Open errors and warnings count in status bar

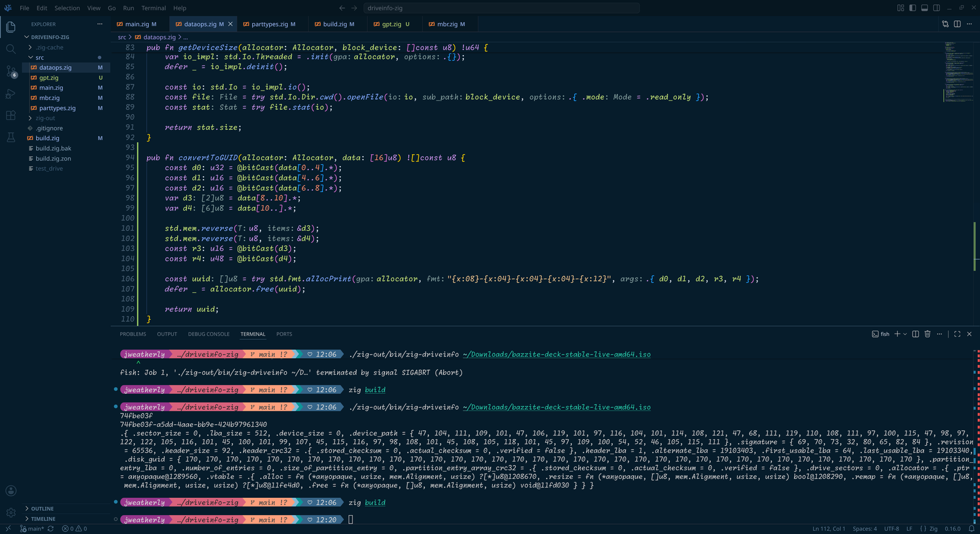tap(74, 528)
